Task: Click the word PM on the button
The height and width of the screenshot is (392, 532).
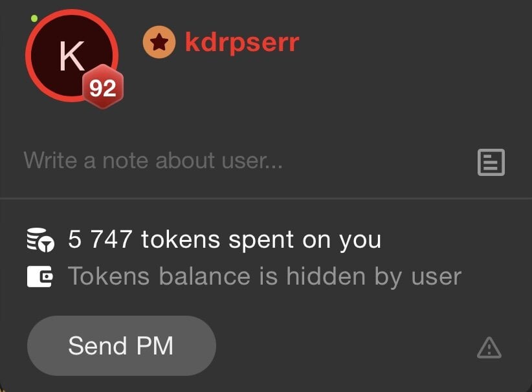Action: tap(155, 346)
